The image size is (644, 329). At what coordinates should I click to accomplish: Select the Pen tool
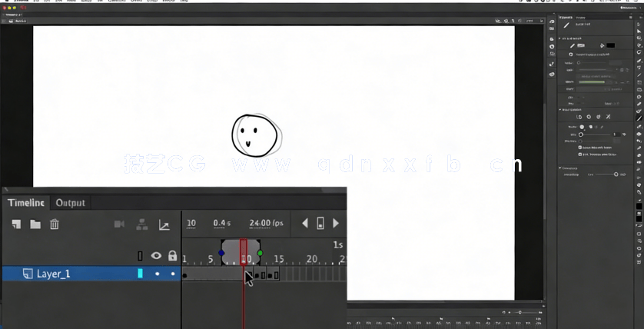[x=639, y=60]
